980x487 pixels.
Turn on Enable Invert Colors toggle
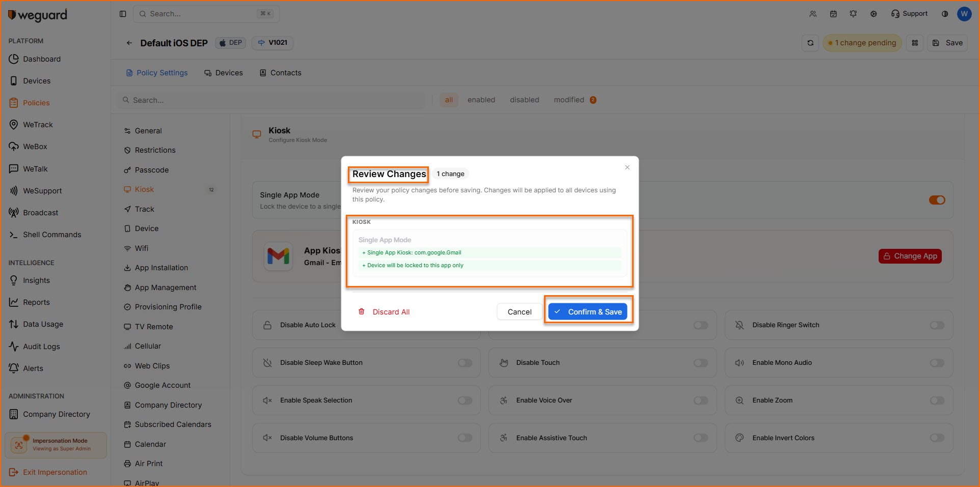click(937, 438)
